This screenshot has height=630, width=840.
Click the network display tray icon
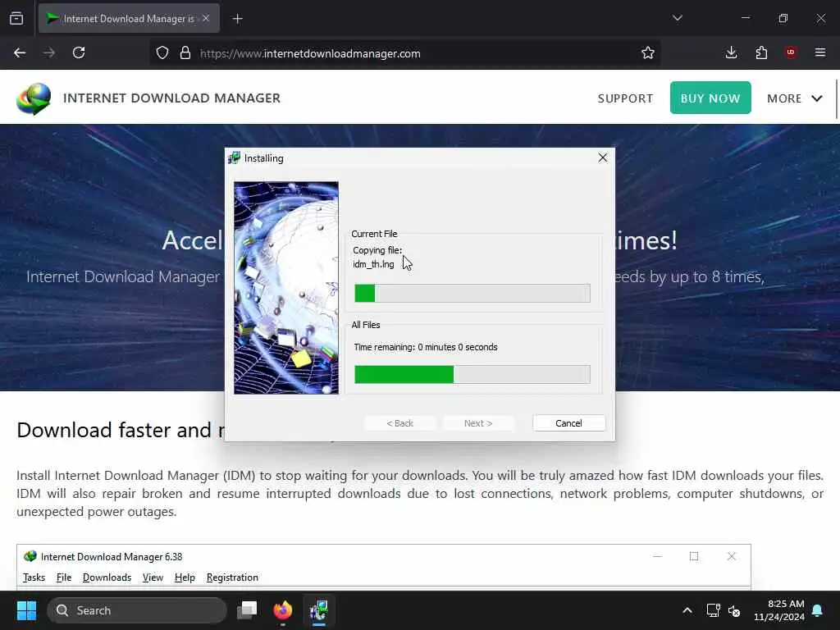713,610
